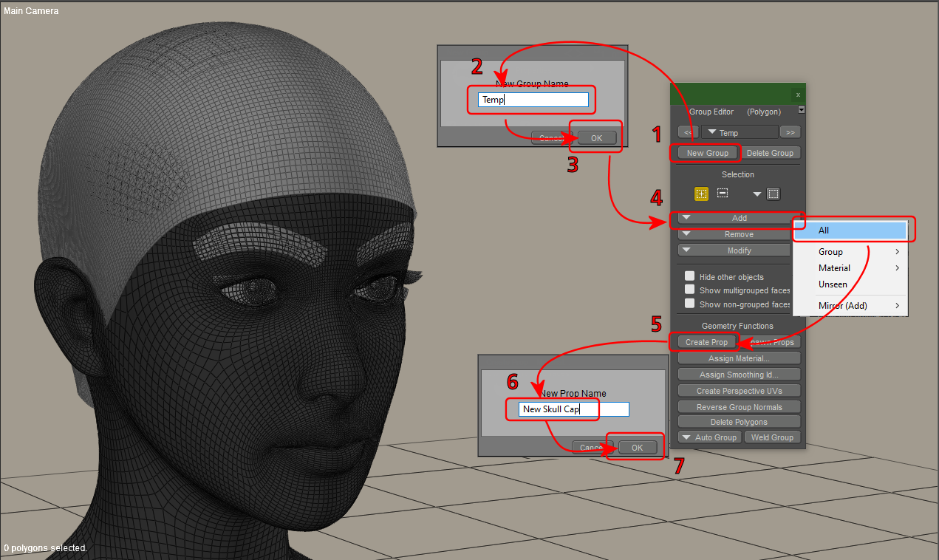939x560 pixels.
Task: Click the New Prop Name text field
Action: pos(573,409)
